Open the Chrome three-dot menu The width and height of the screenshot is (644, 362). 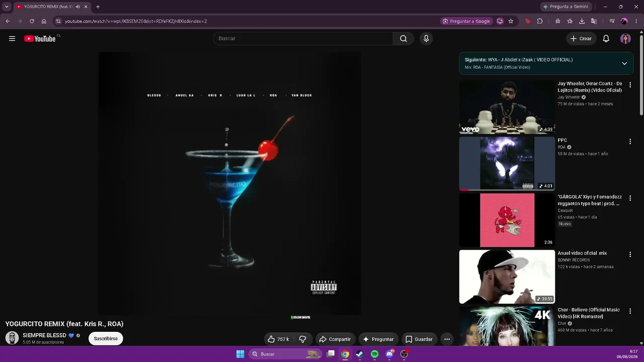coord(636,21)
